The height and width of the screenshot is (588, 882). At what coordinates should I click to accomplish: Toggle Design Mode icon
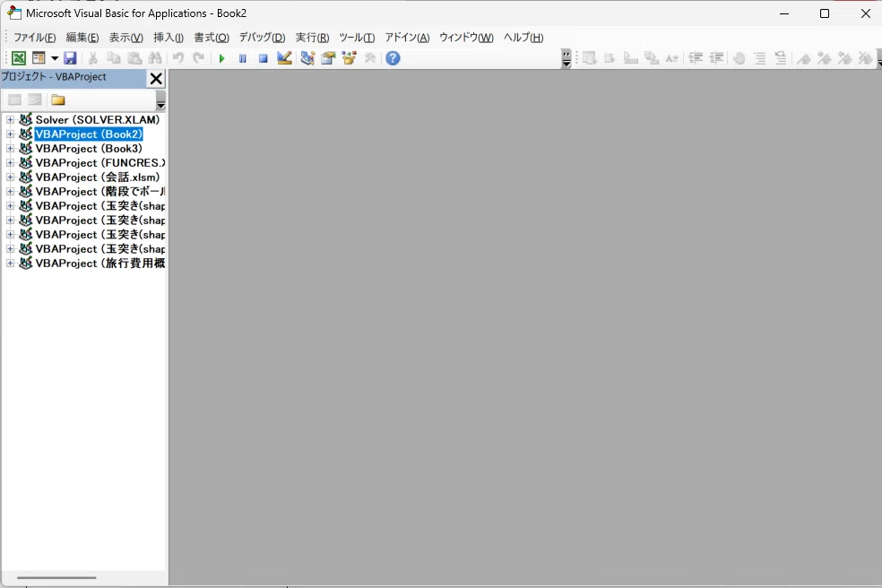coord(284,58)
